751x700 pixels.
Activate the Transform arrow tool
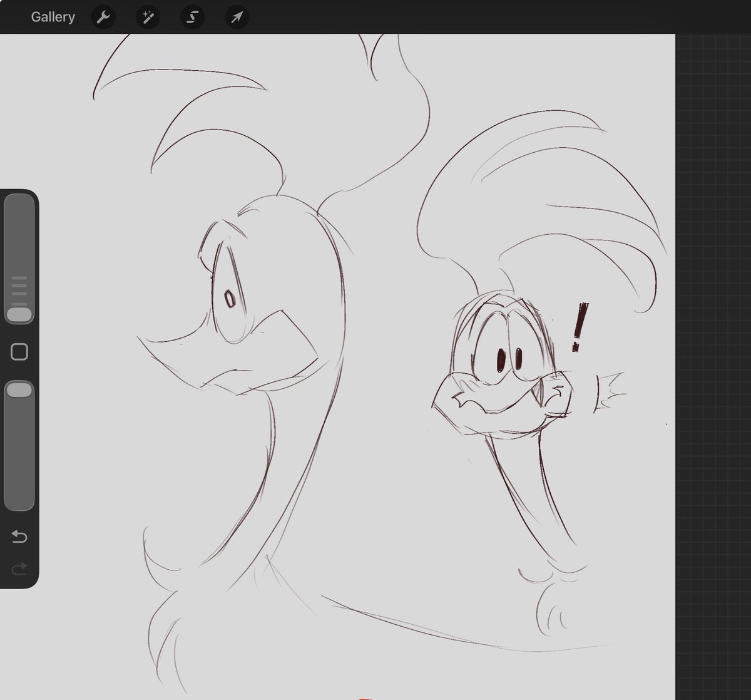pyautogui.click(x=237, y=17)
